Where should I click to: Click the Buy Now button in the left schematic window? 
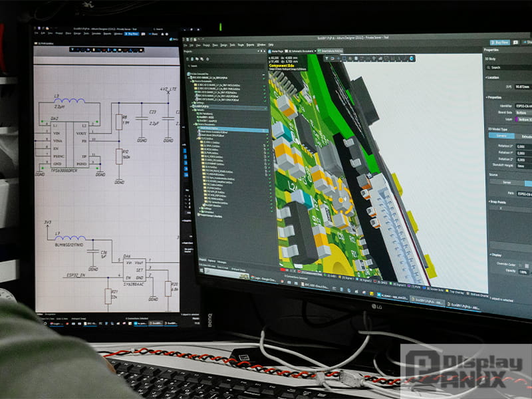132,34
